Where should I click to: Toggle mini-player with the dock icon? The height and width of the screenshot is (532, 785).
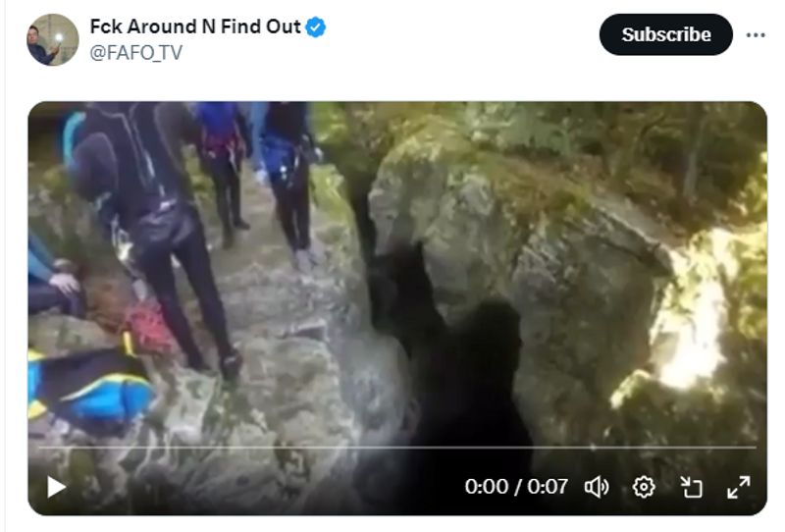pyautogui.click(x=691, y=487)
